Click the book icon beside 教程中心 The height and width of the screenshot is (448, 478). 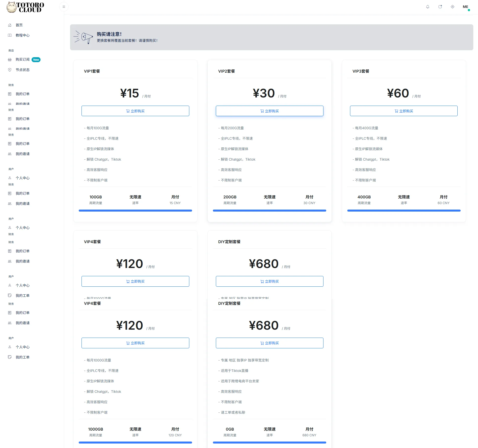coord(10,35)
